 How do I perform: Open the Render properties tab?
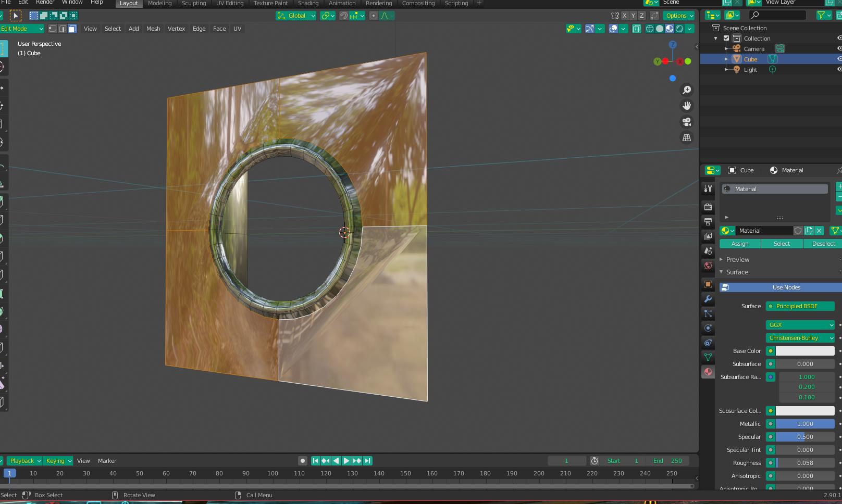tap(708, 207)
